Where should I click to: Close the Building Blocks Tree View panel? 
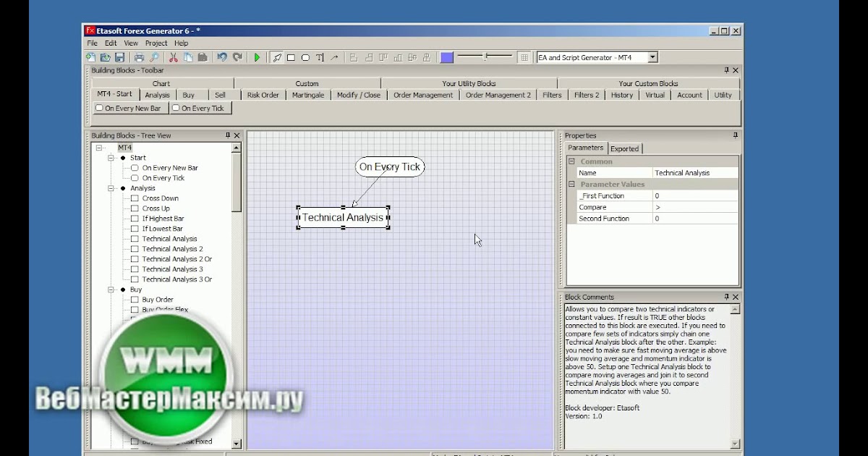click(x=237, y=135)
